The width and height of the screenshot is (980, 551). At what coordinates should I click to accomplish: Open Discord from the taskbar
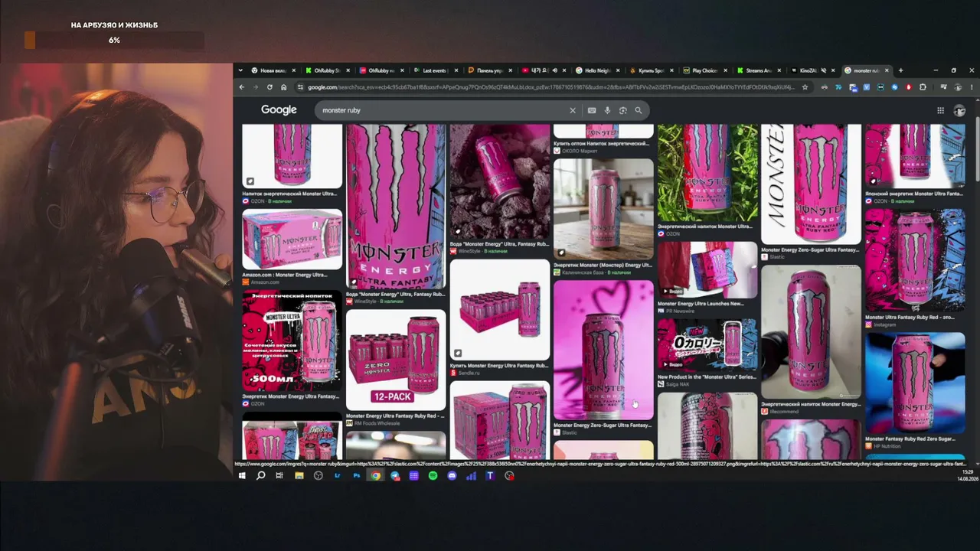pos(452,475)
